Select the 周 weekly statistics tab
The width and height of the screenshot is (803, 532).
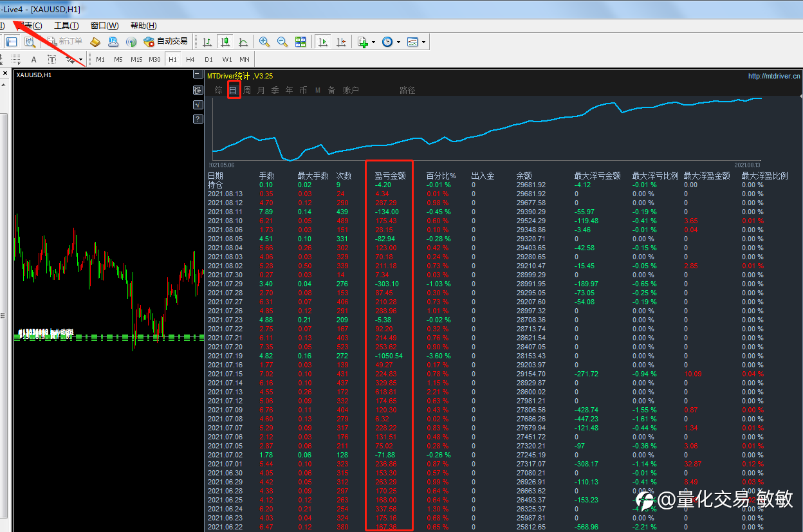[247, 91]
